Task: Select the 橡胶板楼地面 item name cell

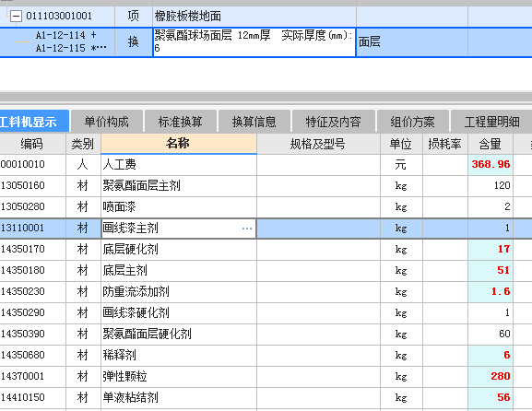Action: click(254, 16)
